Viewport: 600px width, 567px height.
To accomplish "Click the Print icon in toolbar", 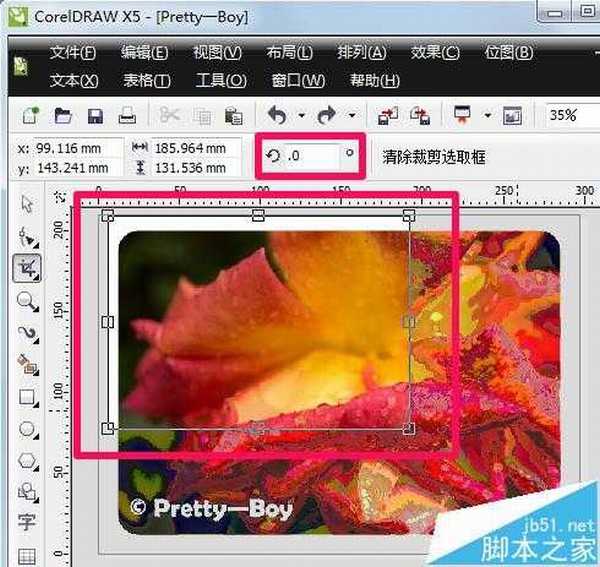I will (x=127, y=115).
